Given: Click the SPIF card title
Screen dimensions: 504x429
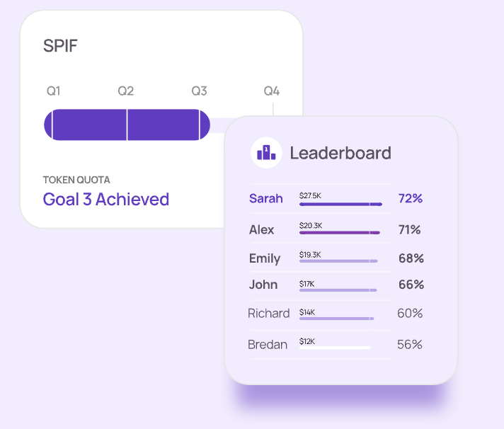Looking at the screenshot, I should 60,47.
